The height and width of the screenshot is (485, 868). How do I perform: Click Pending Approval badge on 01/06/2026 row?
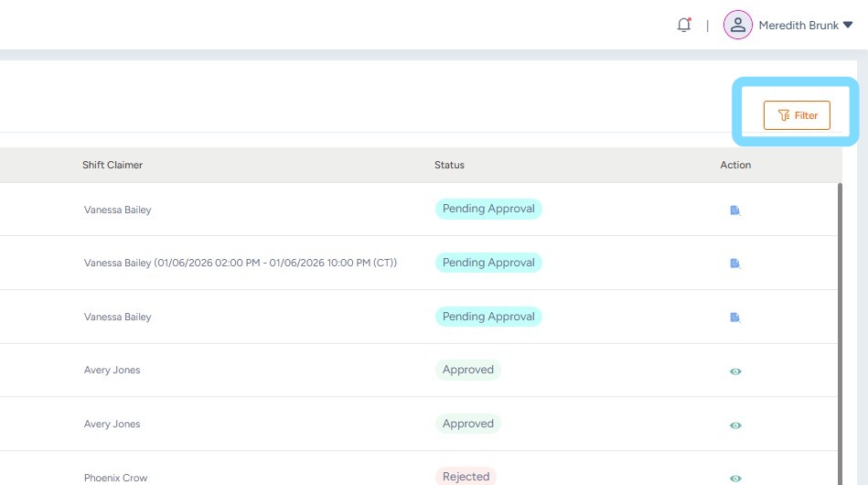tap(488, 263)
